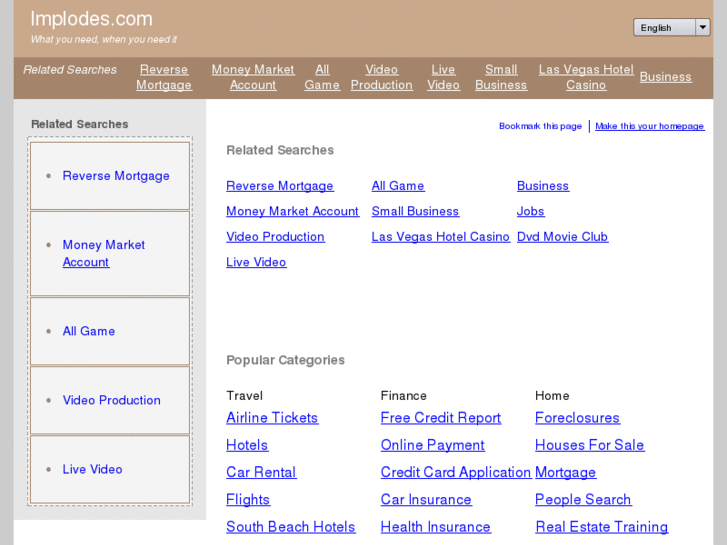Image resolution: width=727 pixels, height=545 pixels.
Task: Select All Game in left sidebar
Action: pyautogui.click(x=89, y=331)
